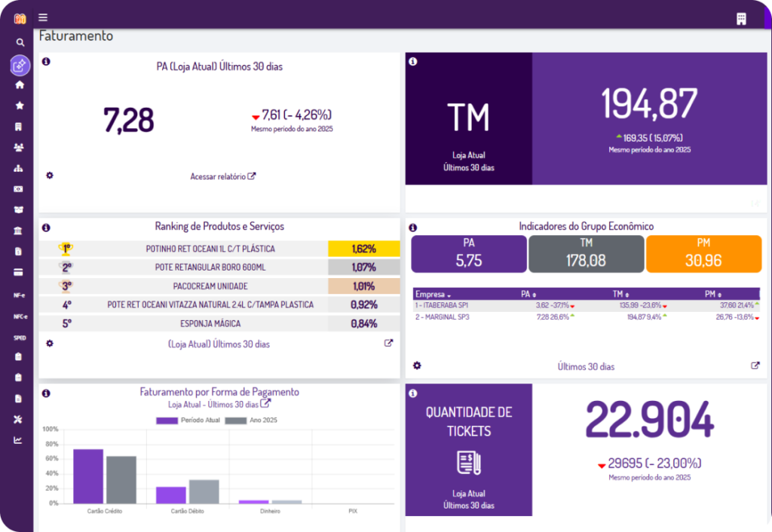Open the favorites star icon in the sidebar

point(20,106)
